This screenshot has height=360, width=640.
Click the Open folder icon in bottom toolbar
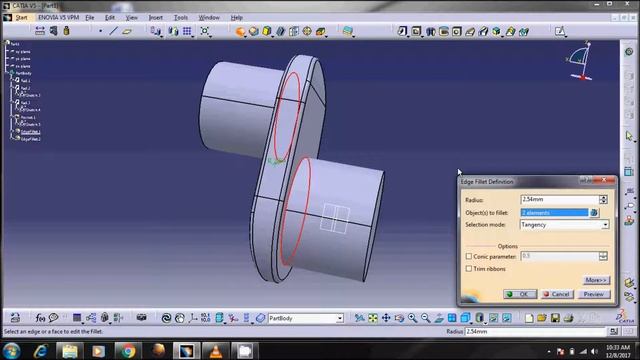542,318
